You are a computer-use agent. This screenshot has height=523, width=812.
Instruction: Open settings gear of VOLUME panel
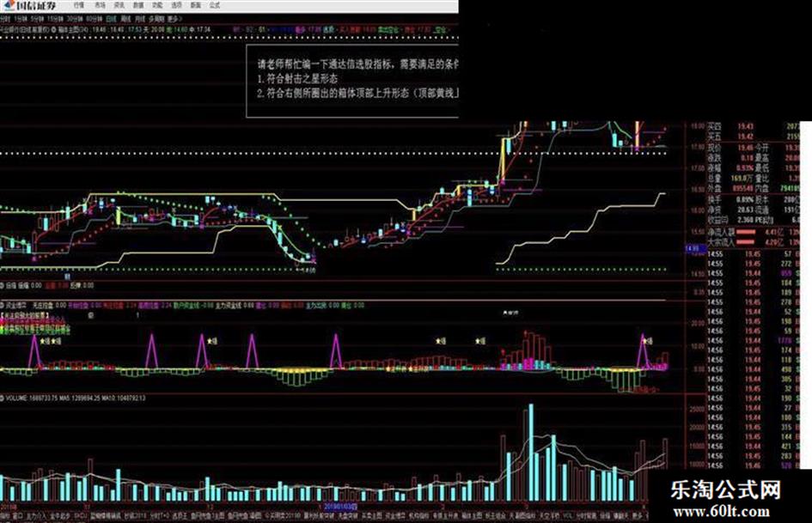click(2, 398)
